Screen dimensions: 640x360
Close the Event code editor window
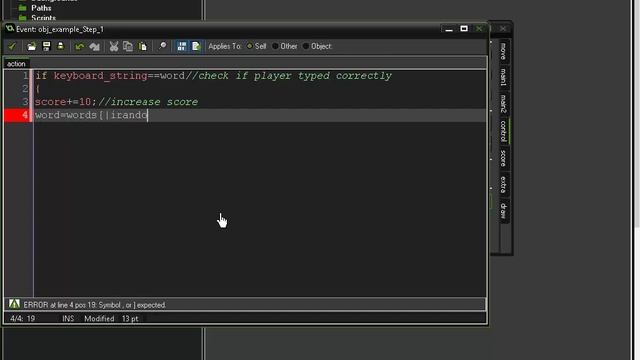click(479, 29)
